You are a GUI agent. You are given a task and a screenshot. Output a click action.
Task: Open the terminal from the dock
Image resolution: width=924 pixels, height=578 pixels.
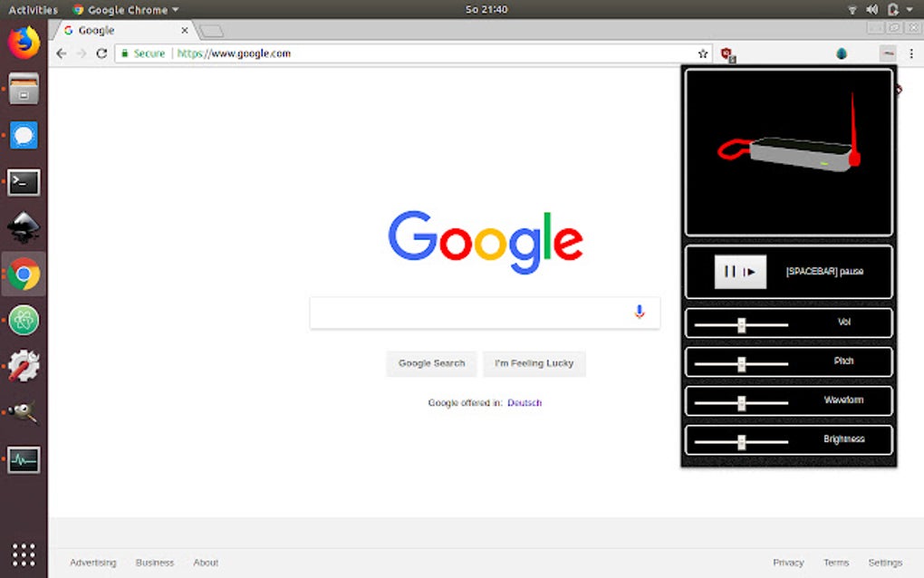[23, 182]
